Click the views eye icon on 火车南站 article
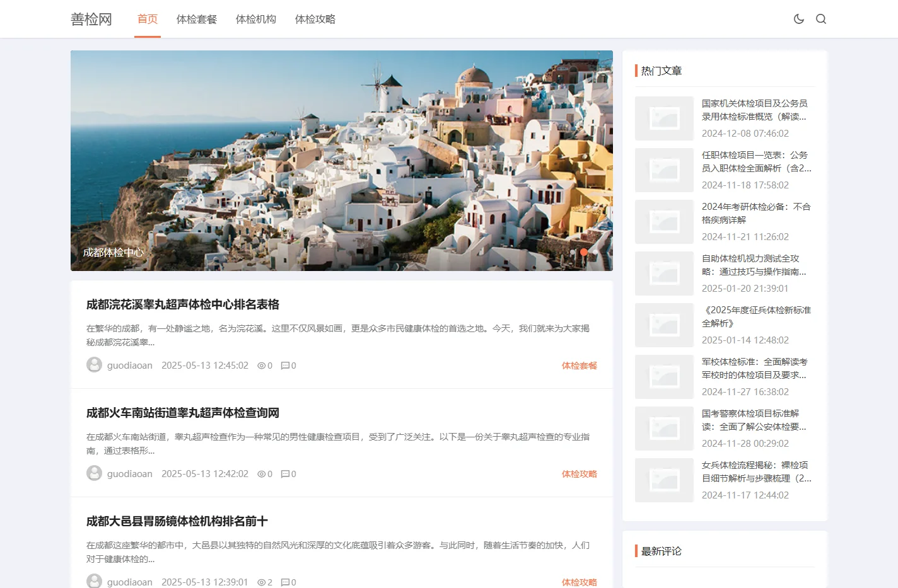Viewport: 898px width, 588px height. tap(261, 474)
